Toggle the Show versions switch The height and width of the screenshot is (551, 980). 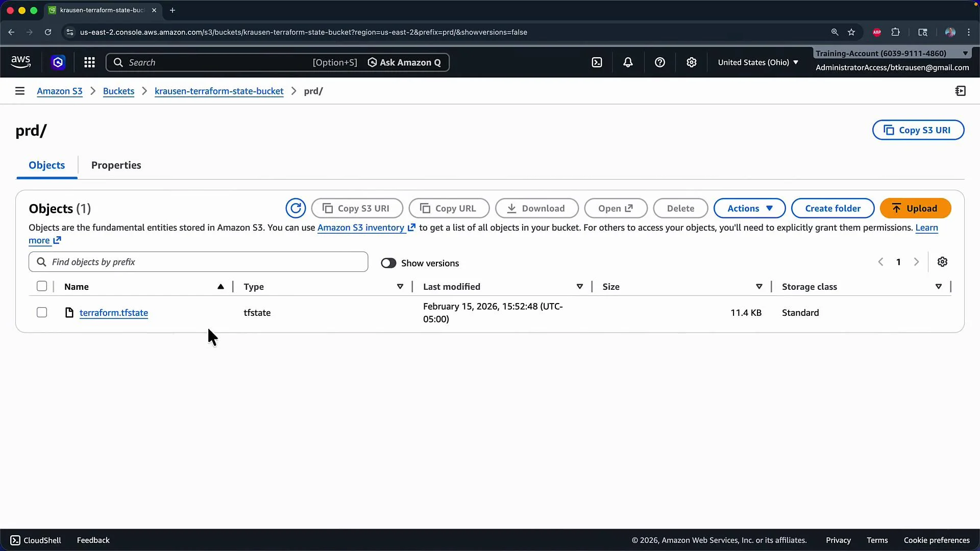tap(388, 263)
